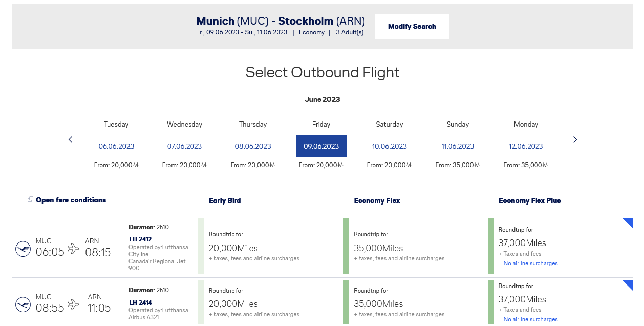Pick Monday 12.06.2023 date tab
This screenshot has height=326, width=644.
tap(526, 146)
